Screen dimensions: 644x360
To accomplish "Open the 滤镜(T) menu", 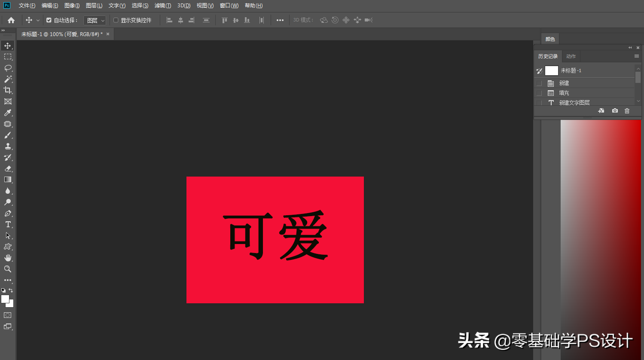I will 163,6.
